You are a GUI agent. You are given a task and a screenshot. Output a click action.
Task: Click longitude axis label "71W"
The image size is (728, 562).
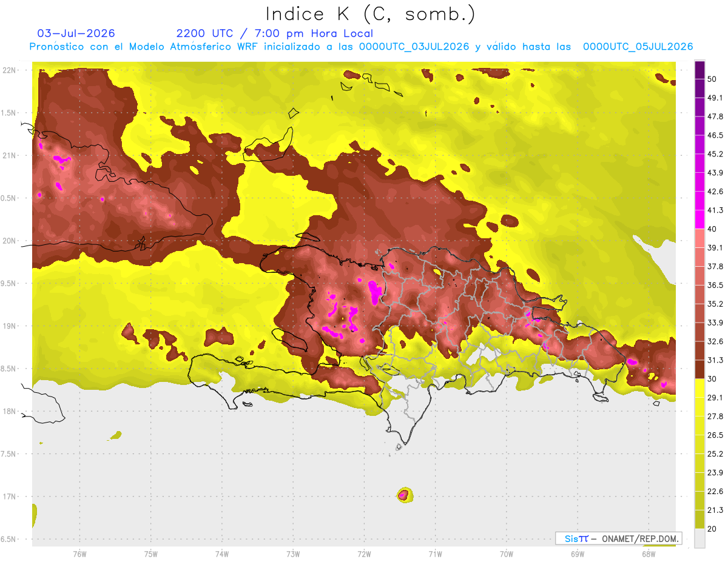point(435,554)
